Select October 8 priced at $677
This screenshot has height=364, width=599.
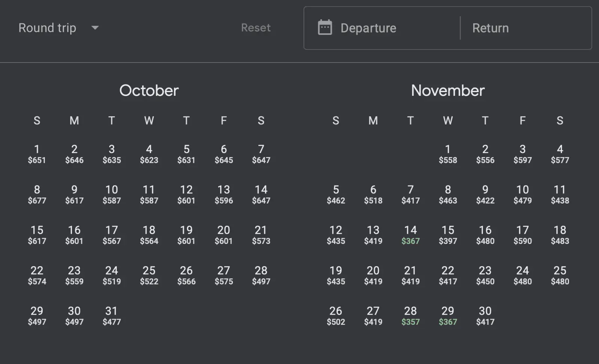point(37,194)
